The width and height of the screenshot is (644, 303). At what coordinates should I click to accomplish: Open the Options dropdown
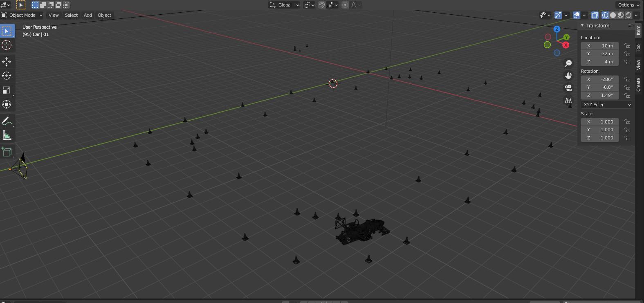(628, 5)
